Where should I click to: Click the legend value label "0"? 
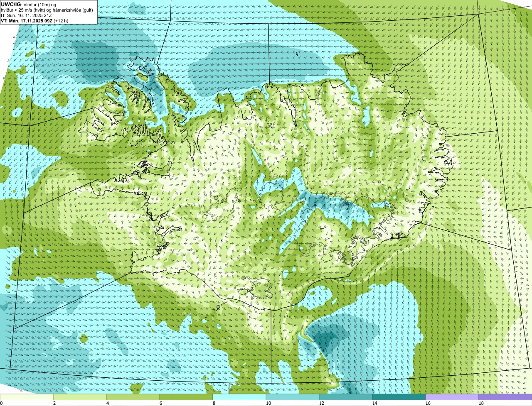click(1, 403)
